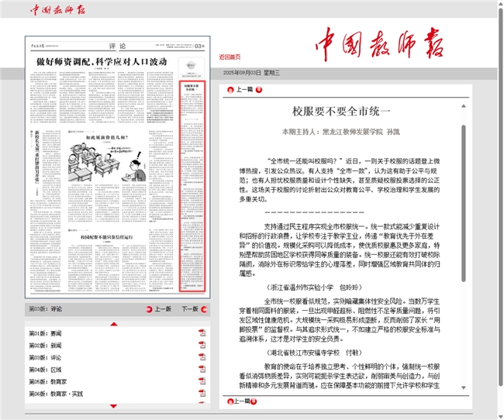Select 第04版：区域 in page list
Image resolution: width=504 pixels, height=420 pixels.
(x=45, y=370)
